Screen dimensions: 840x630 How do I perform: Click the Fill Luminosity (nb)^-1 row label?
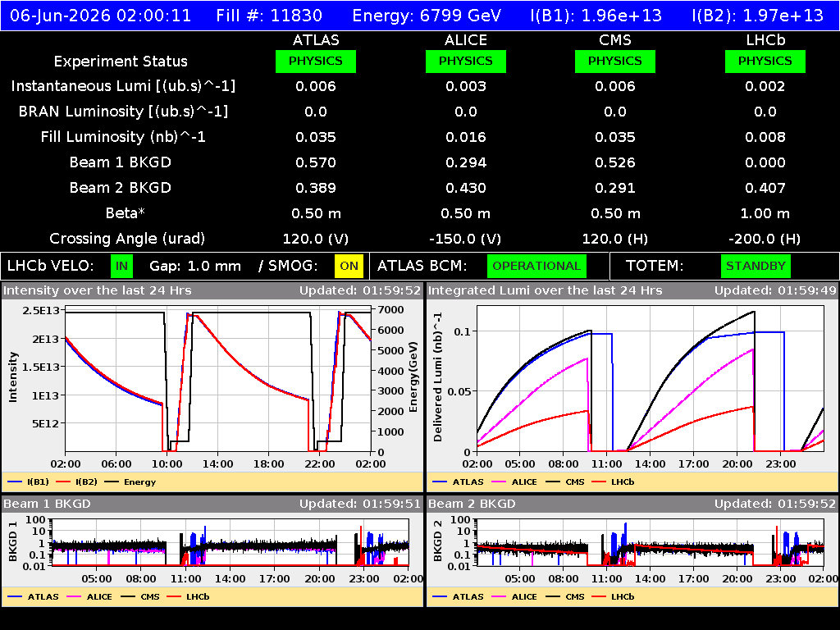pyautogui.click(x=123, y=137)
